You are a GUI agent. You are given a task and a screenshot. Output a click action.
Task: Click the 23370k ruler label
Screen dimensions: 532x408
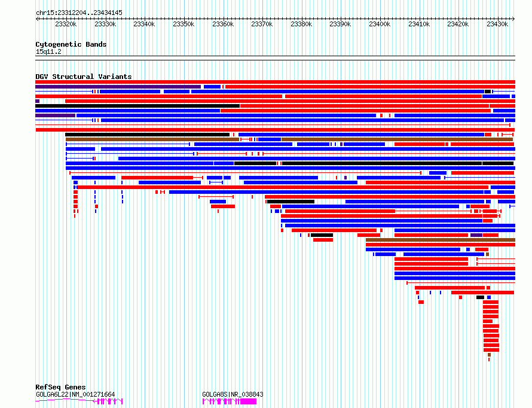(x=262, y=25)
